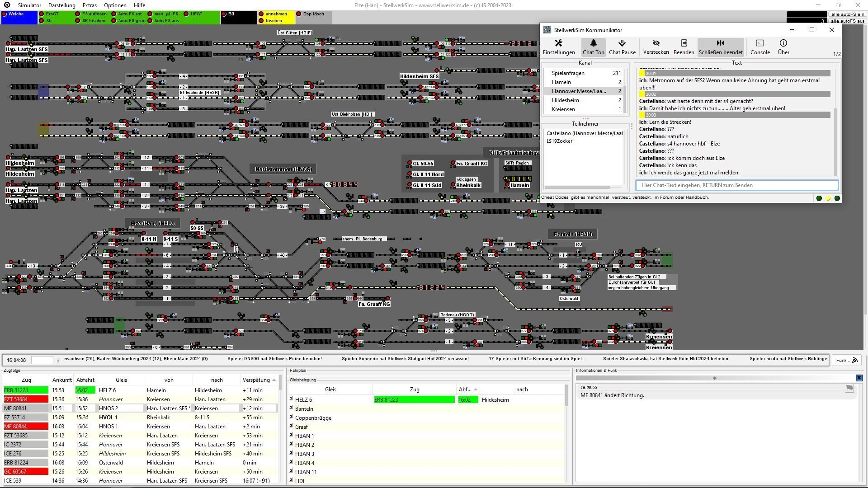This screenshot has height=488, width=868.
Task: Select the Auto FS grün indicator
Action: [114, 21]
